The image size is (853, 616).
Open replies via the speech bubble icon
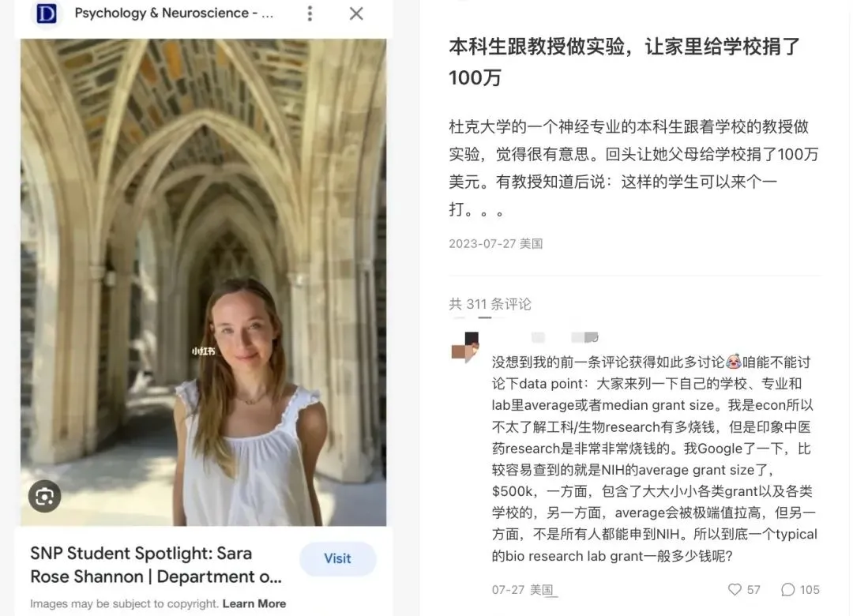[787, 589]
